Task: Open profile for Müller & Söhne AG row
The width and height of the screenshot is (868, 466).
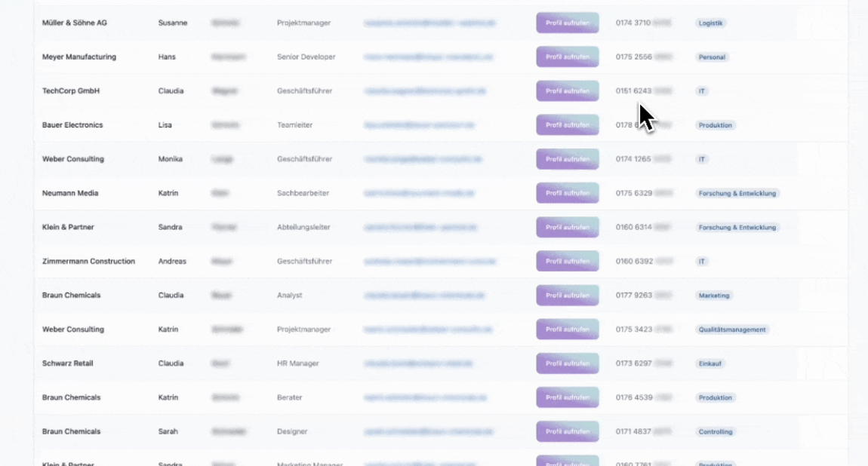Action: (x=568, y=23)
